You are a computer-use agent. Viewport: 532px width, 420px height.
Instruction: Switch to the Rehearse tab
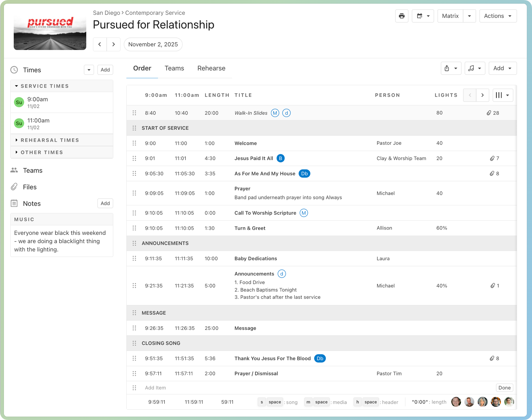click(211, 68)
